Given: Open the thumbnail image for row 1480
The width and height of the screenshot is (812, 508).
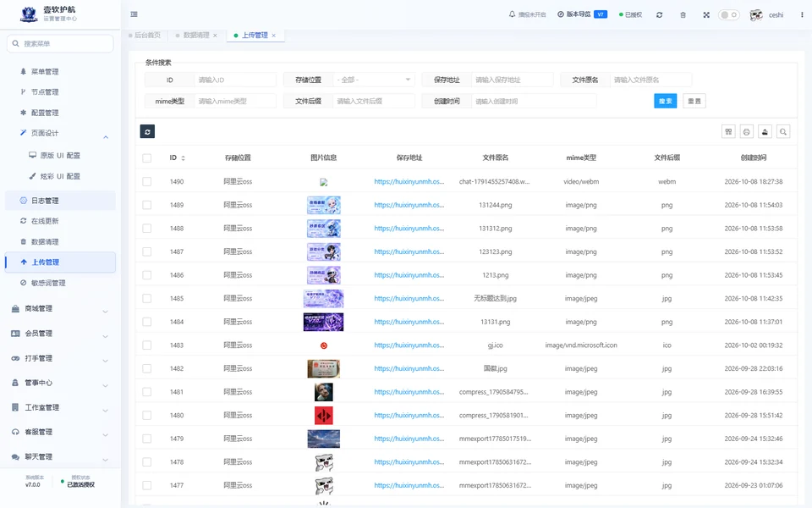Looking at the screenshot, I should [x=324, y=415].
